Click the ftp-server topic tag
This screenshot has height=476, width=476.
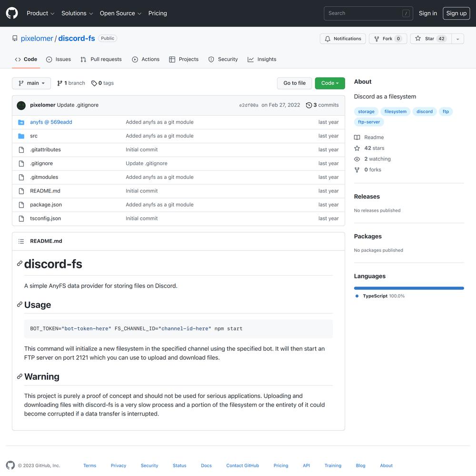tap(369, 122)
